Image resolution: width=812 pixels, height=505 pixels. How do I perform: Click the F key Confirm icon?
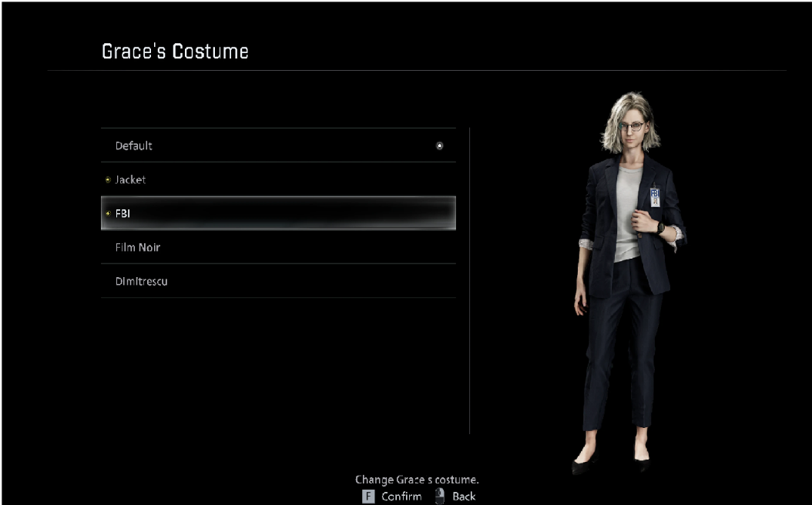tap(368, 497)
